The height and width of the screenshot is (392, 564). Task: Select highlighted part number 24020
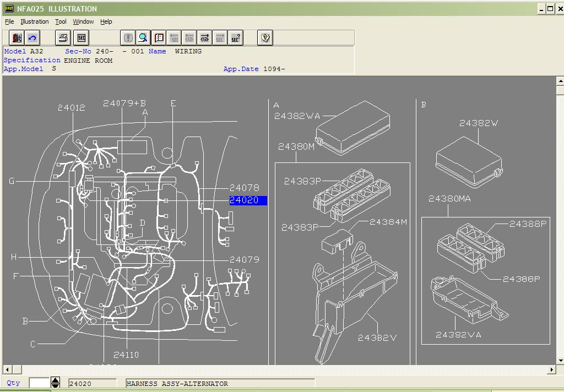pyautogui.click(x=245, y=200)
